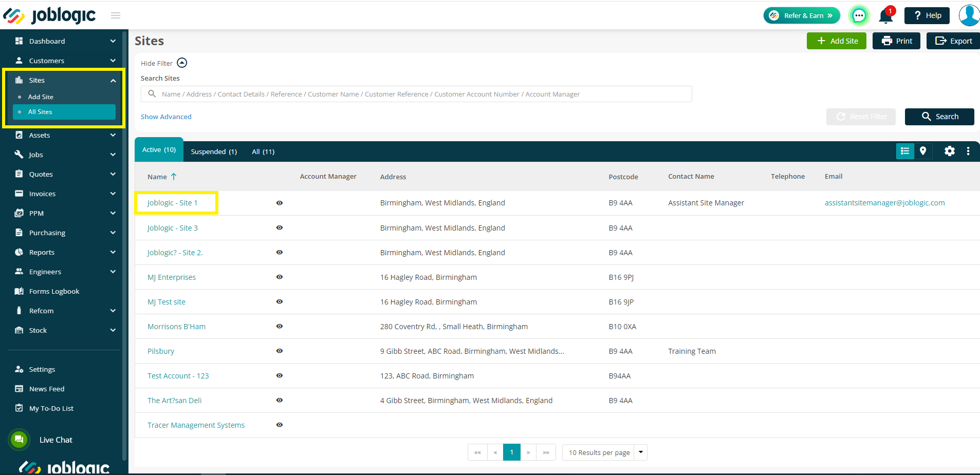The height and width of the screenshot is (475, 980).
Task: Switch to map pin view icon
Action: [x=923, y=151]
